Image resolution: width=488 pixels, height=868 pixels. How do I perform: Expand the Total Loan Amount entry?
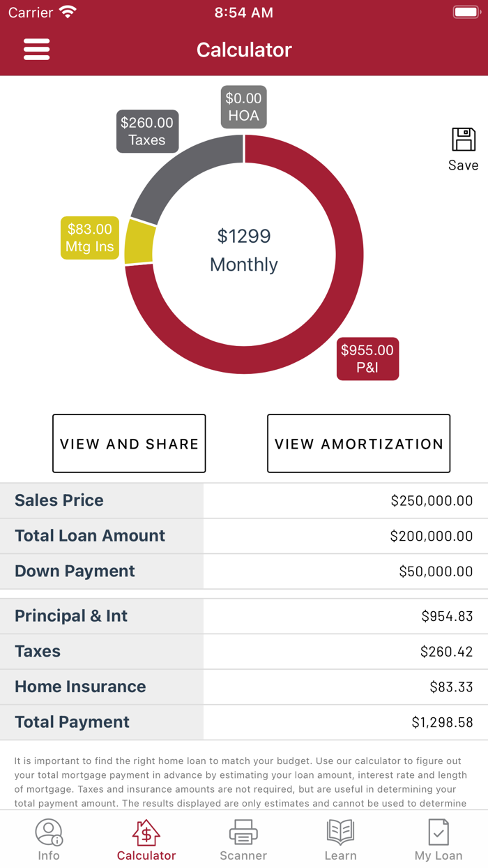click(346, 536)
